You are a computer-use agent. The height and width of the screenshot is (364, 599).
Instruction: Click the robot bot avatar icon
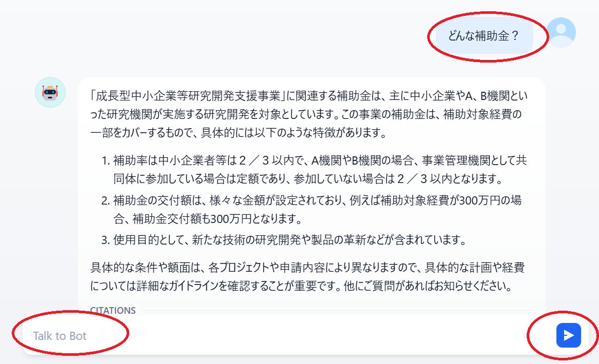coord(50,92)
